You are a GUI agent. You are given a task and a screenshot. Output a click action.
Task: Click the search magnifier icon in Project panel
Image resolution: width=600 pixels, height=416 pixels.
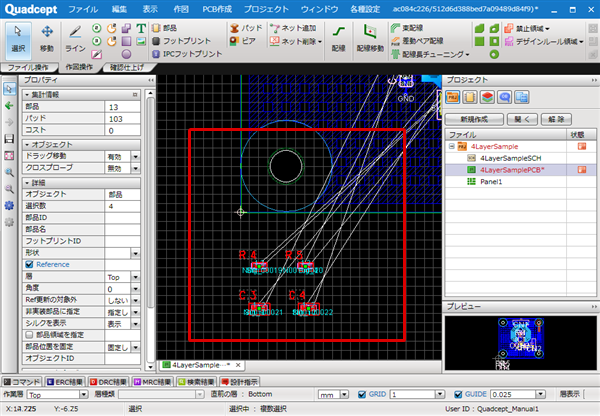pyautogui.click(x=504, y=97)
